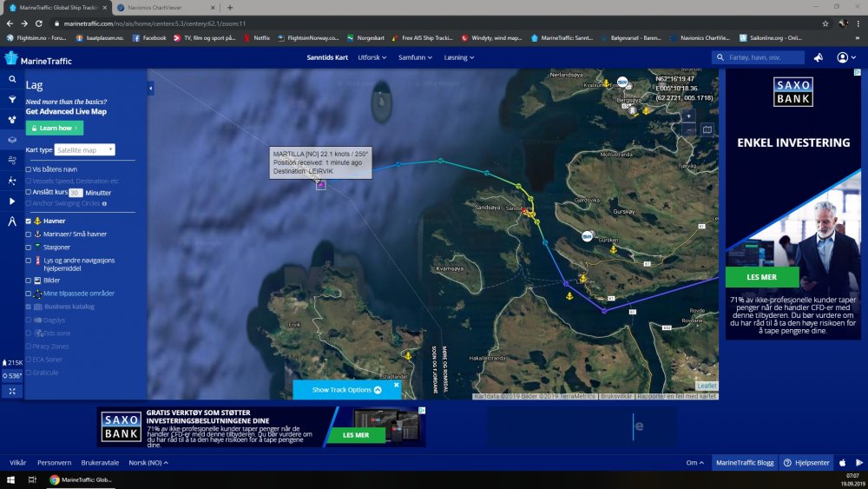The width and height of the screenshot is (868, 489).
Task: Open Kart type Satellite map dropdown
Action: pyautogui.click(x=85, y=150)
